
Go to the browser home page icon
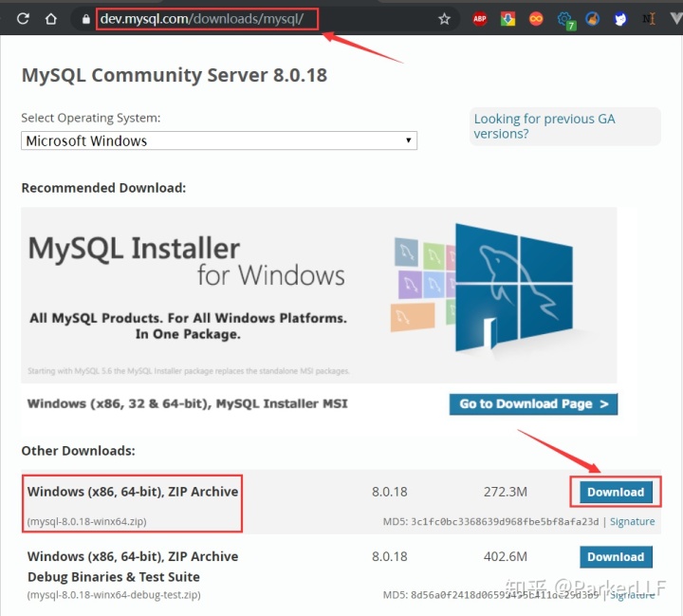coord(51,19)
